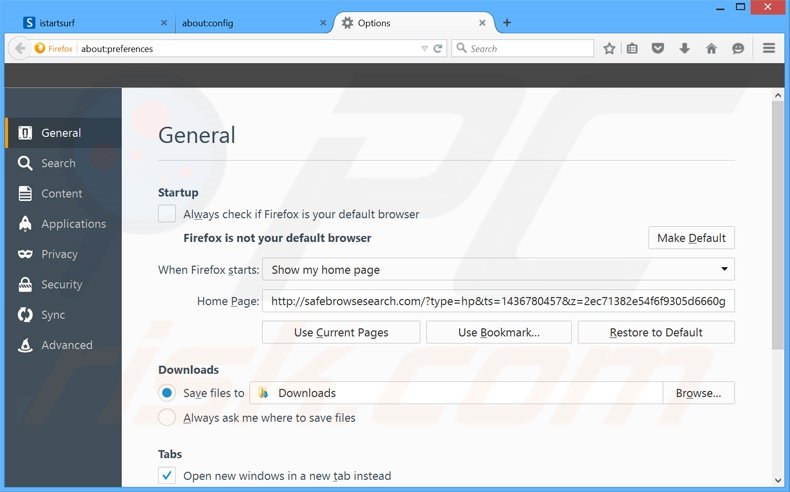Open the Content preferences pane label
Image resolution: width=790 pixels, height=492 pixels.
pyautogui.click(x=61, y=193)
